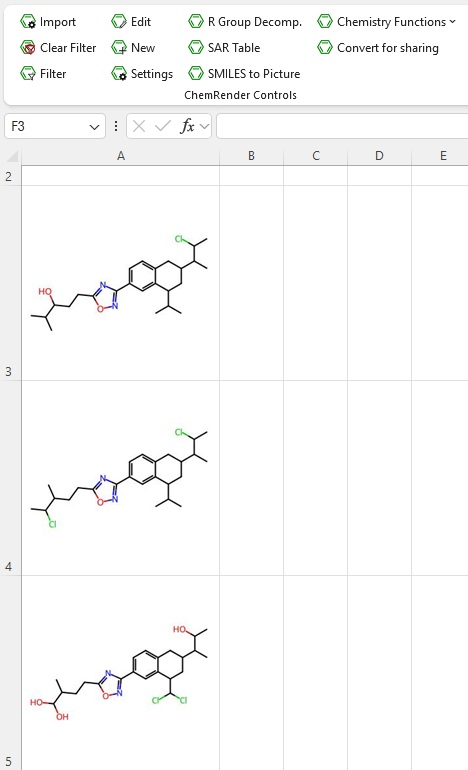The height and width of the screenshot is (770, 468).
Task: Click the Convert for sharing icon
Action: click(x=325, y=48)
